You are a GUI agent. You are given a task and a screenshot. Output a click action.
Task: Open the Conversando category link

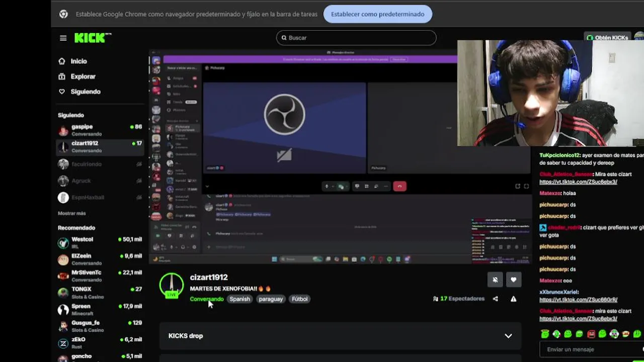click(x=206, y=299)
